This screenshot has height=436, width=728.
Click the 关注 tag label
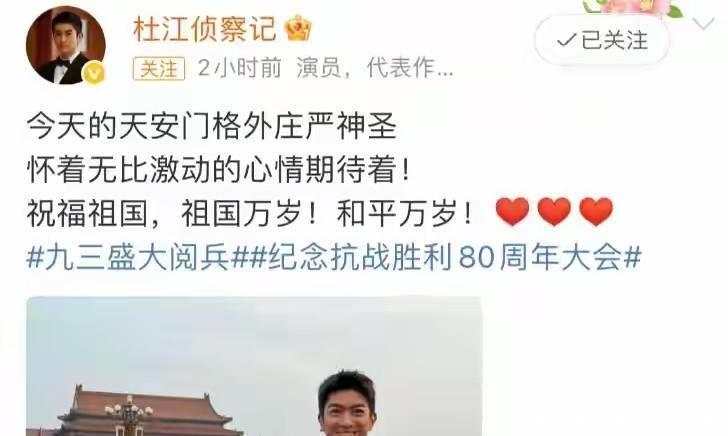[159, 69]
